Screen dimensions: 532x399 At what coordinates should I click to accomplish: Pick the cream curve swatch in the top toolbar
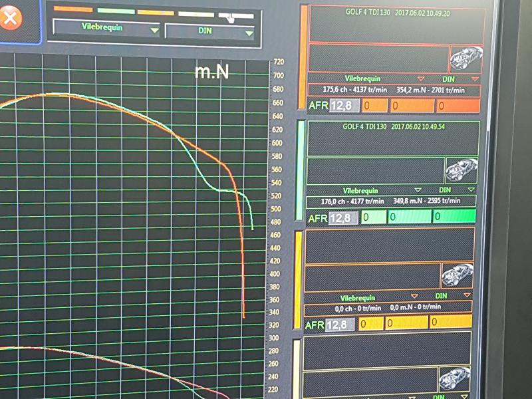pyautogui.click(x=196, y=14)
